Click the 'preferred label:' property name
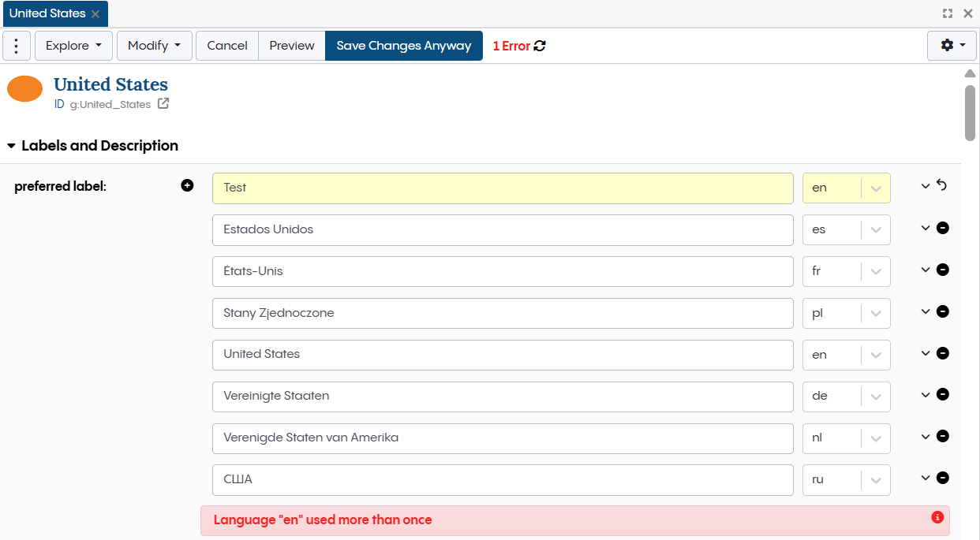980x540 pixels. (x=60, y=187)
